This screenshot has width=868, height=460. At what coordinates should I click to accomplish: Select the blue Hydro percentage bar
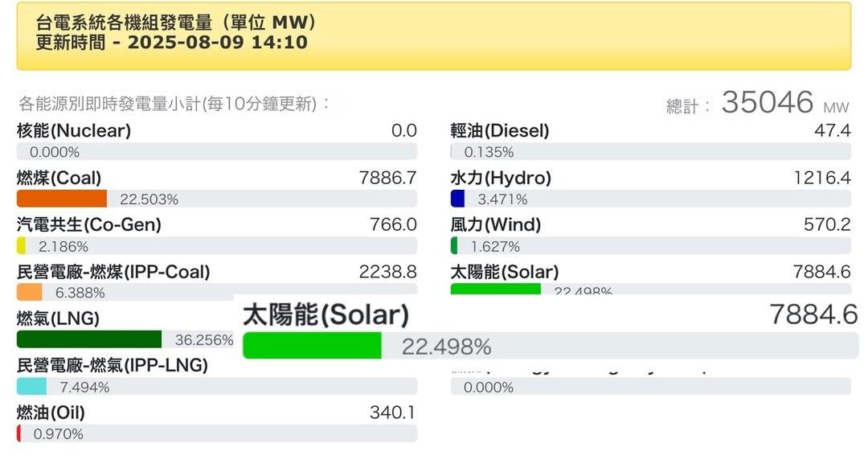pos(458,199)
